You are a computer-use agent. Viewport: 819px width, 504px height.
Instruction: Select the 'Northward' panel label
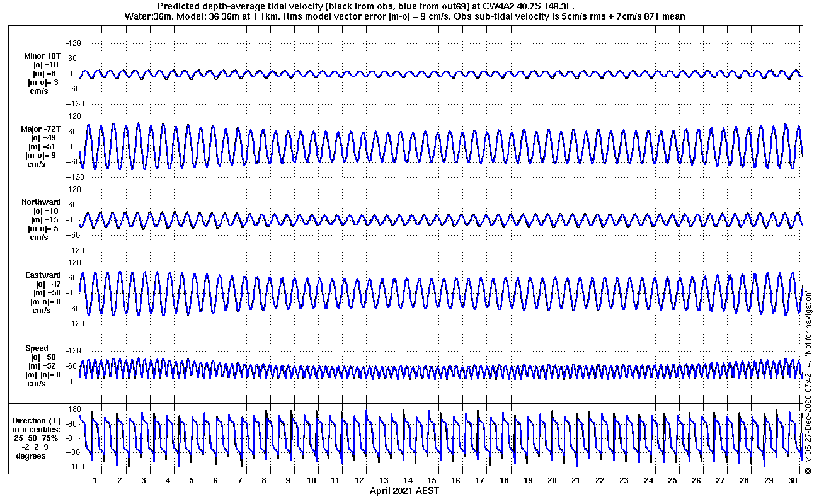40,202
